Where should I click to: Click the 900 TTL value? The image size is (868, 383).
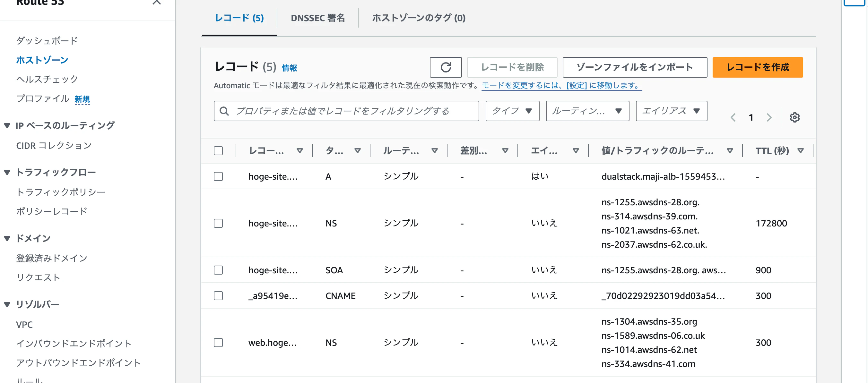763,270
